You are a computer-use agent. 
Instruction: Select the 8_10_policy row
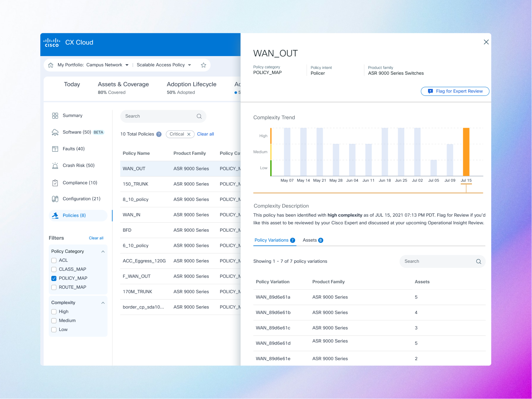click(180, 200)
